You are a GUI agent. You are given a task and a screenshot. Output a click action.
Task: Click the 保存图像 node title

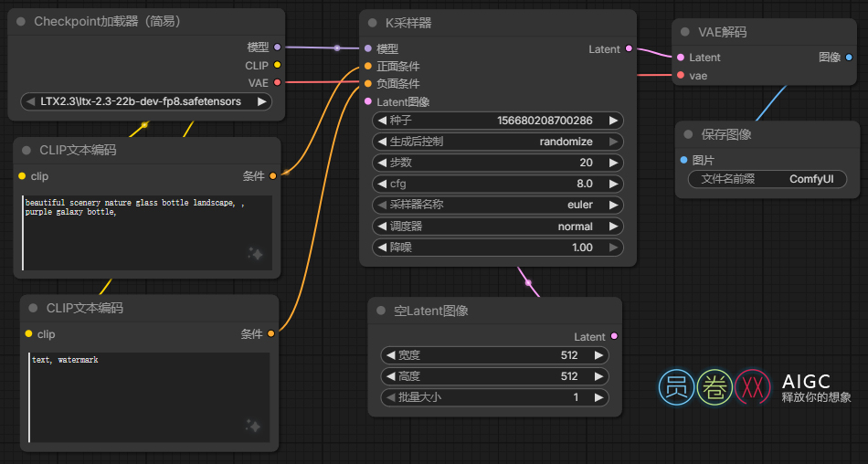click(725, 134)
